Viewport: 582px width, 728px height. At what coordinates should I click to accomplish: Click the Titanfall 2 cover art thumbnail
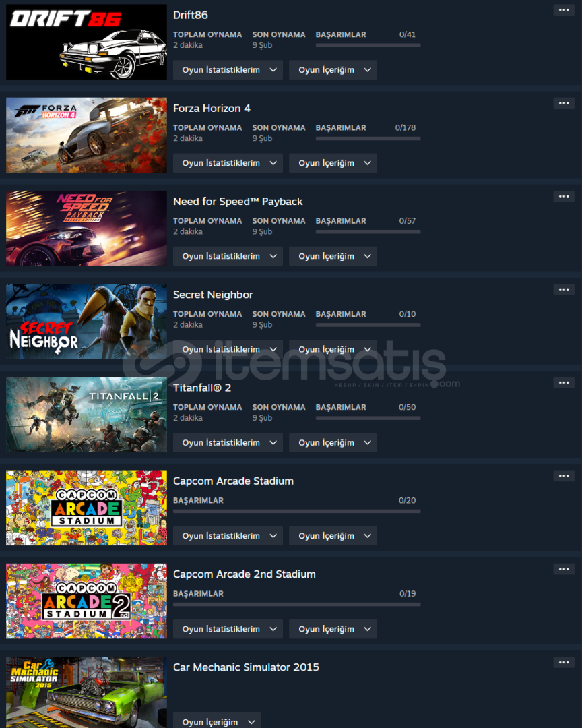[x=86, y=415]
